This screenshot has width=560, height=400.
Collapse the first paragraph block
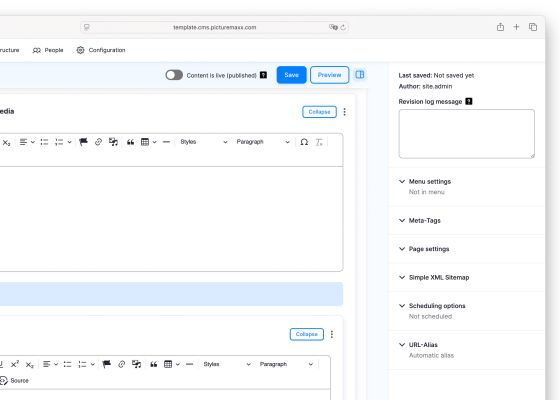coord(319,112)
